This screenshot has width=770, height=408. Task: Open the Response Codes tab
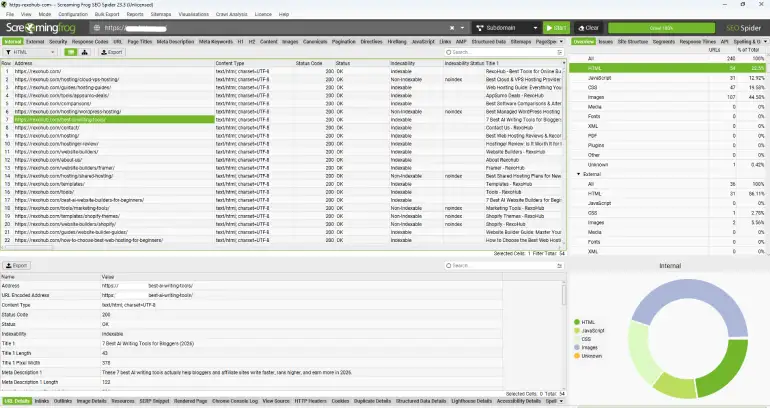90,42
